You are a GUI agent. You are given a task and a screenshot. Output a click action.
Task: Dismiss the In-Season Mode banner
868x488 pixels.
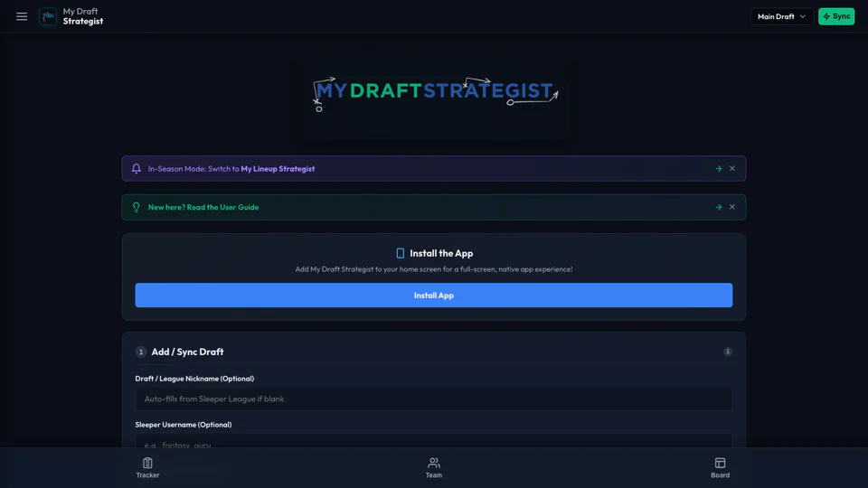(x=731, y=169)
